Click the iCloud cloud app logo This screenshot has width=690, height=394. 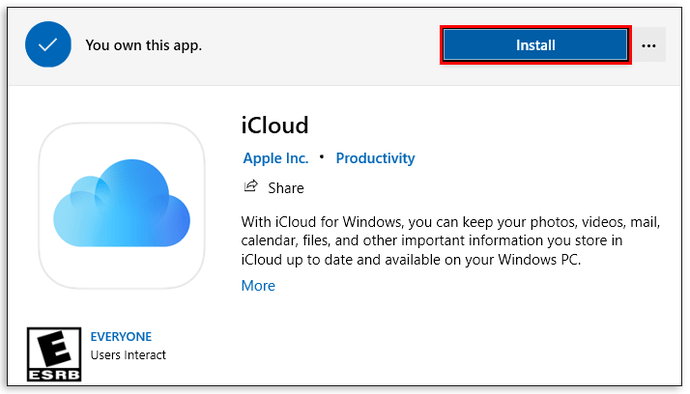[121, 203]
